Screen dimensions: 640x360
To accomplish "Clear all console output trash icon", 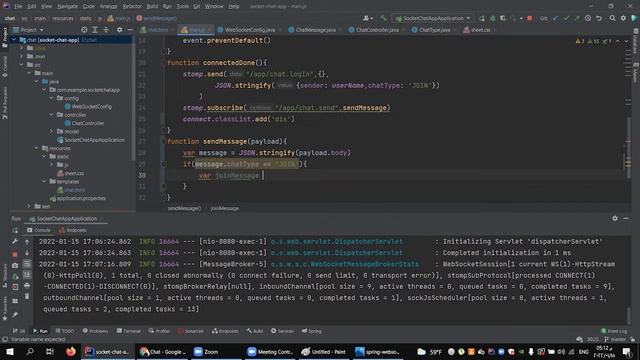I will coord(27,296).
